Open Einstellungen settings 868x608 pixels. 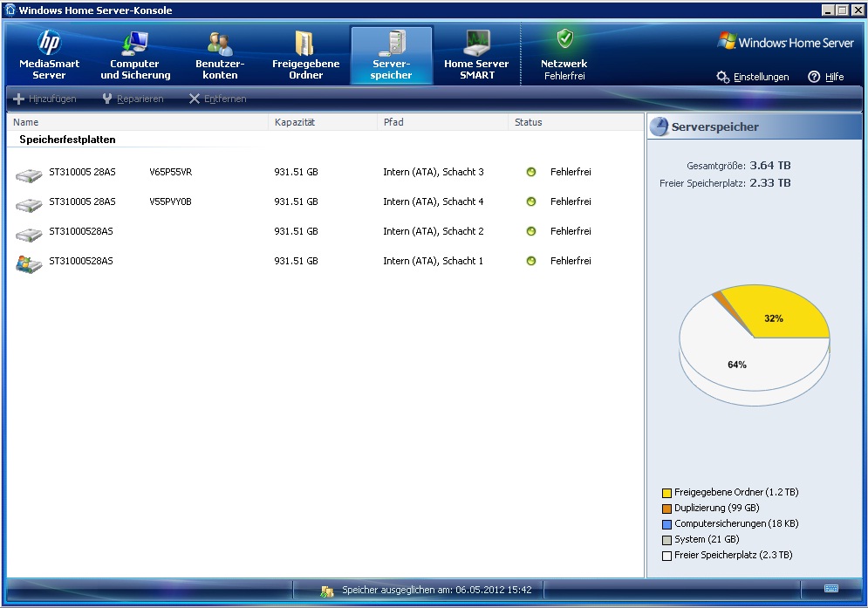[753, 77]
